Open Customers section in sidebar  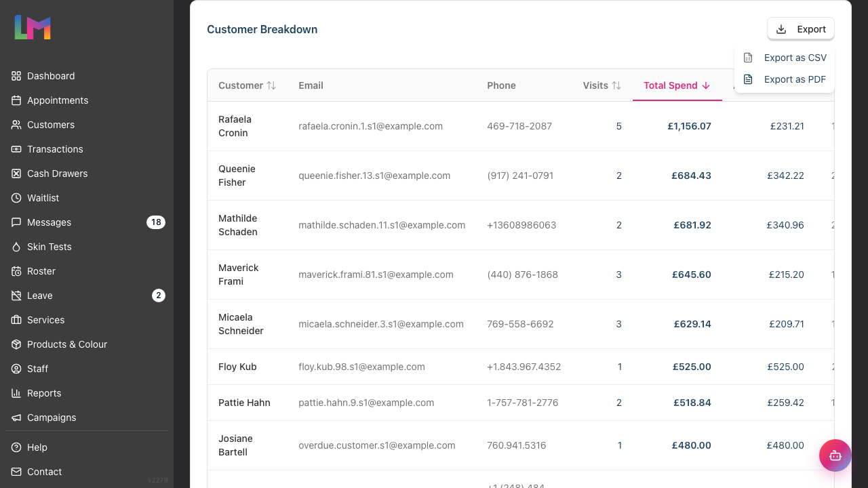(x=87, y=125)
